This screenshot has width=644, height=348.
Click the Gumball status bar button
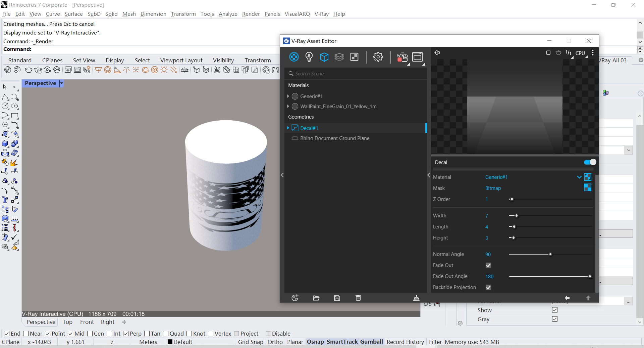(x=372, y=342)
